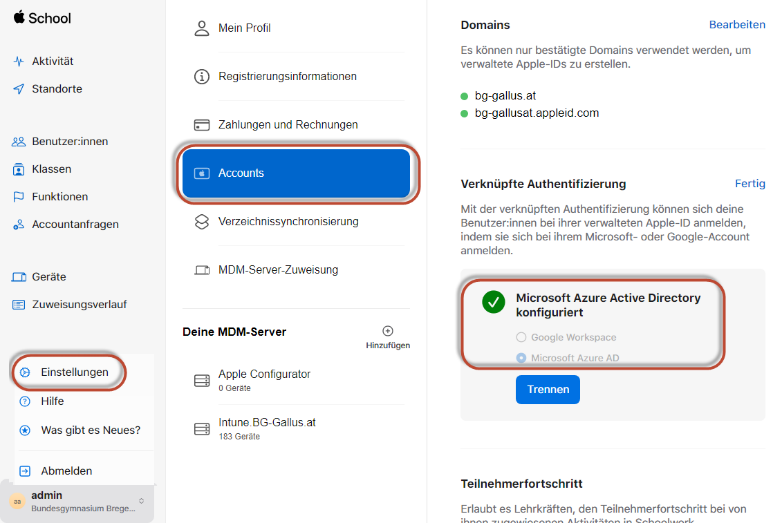Click the Zahlungen und Rechnungen card icon
The height and width of the screenshot is (523, 773).
tap(202, 125)
